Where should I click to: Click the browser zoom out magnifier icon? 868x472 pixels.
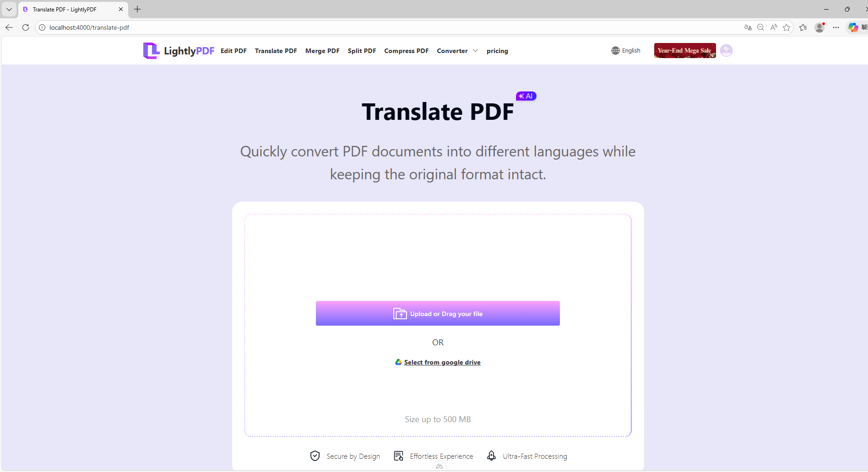click(x=760, y=27)
